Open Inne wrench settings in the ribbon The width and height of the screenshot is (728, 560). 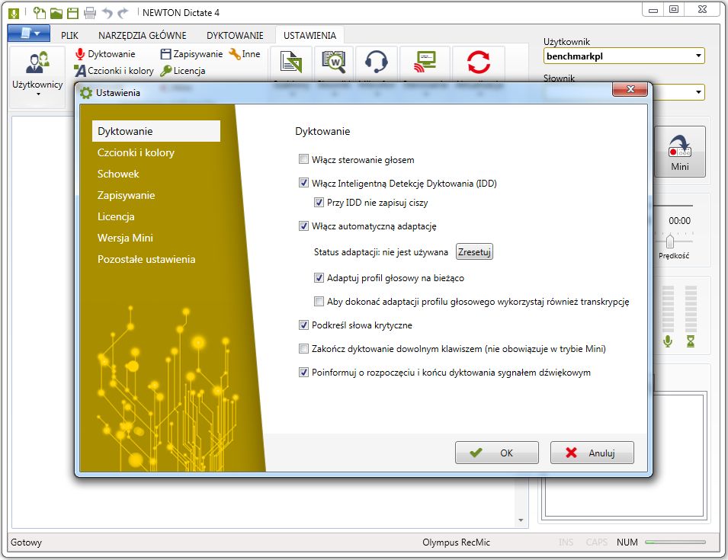pyautogui.click(x=245, y=54)
